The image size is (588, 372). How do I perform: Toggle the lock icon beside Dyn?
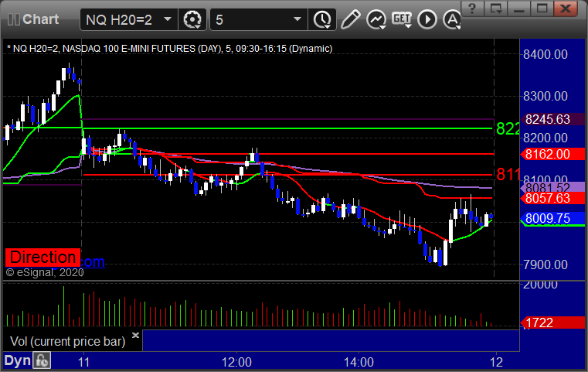42,360
